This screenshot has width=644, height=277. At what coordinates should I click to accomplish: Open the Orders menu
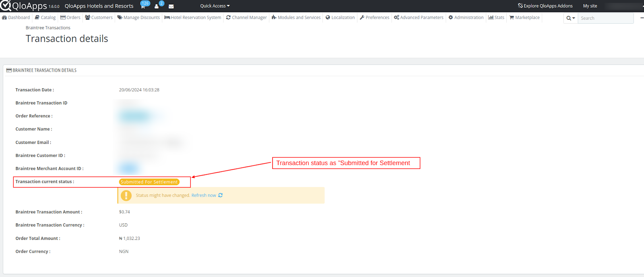pos(70,18)
